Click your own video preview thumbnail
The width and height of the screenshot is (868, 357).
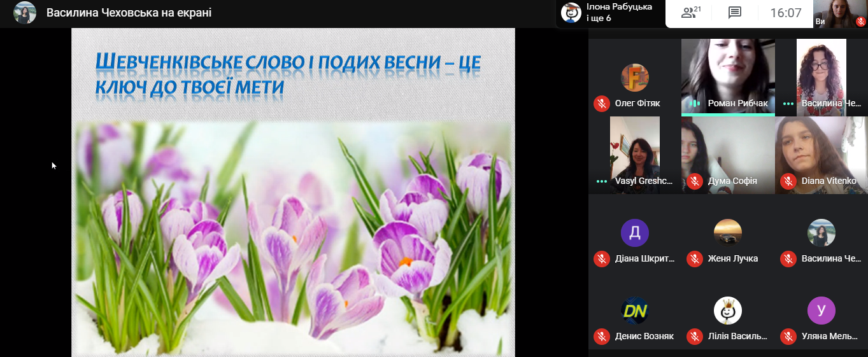(x=841, y=14)
